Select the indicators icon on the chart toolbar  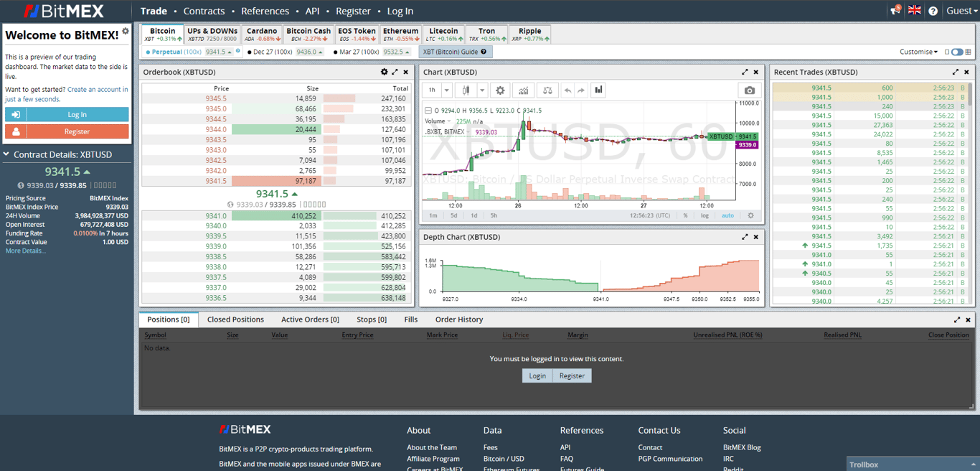(523, 90)
